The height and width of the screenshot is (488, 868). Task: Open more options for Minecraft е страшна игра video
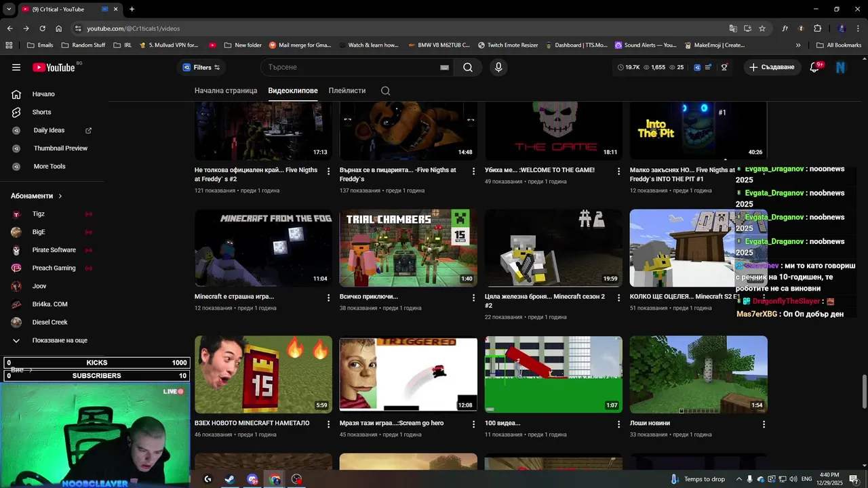point(329,298)
